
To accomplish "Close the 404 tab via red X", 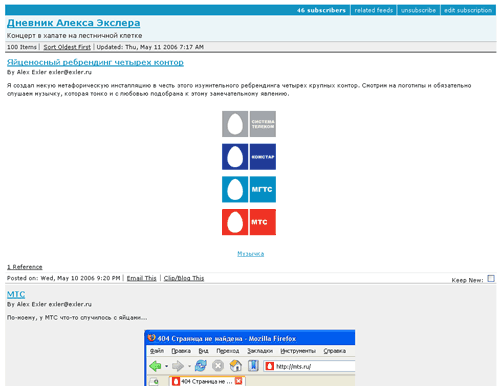I will coord(239,381).
